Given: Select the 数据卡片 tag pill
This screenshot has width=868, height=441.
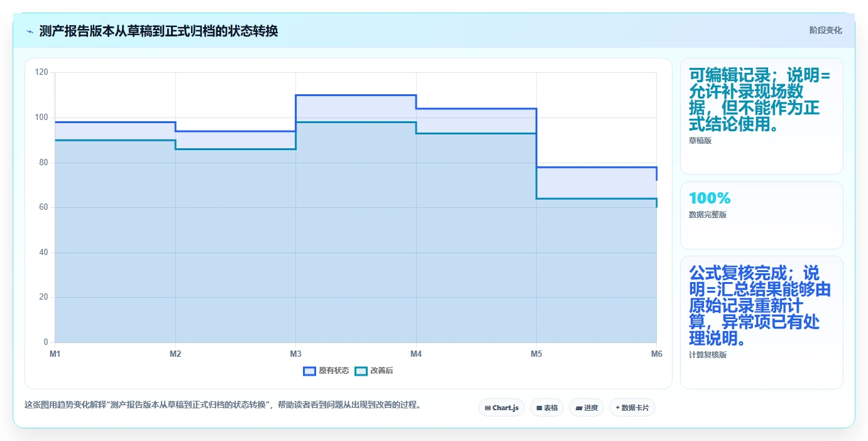Looking at the screenshot, I should [632, 408].
